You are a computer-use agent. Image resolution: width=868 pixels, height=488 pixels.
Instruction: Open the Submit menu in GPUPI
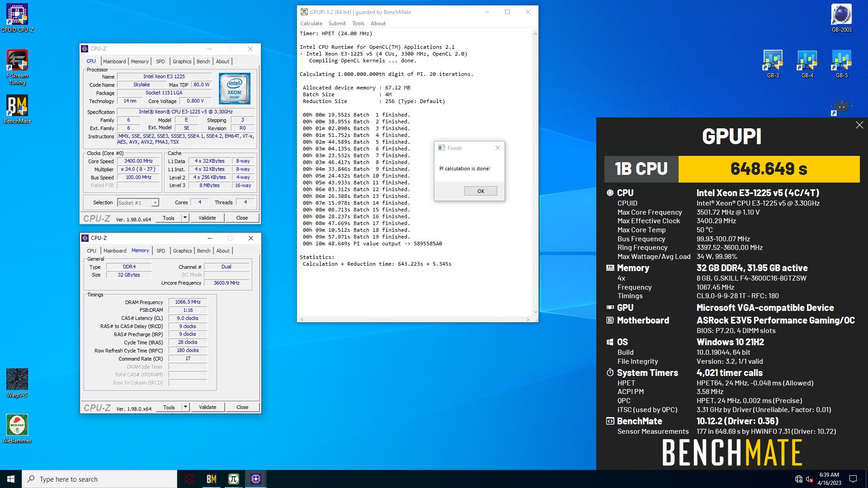(337, 23)
